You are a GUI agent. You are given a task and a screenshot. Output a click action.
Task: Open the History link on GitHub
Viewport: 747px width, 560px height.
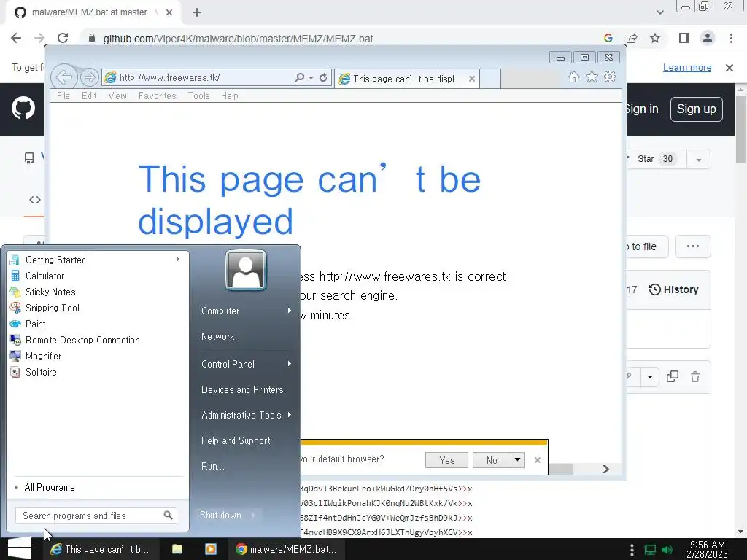pos(673,289)
